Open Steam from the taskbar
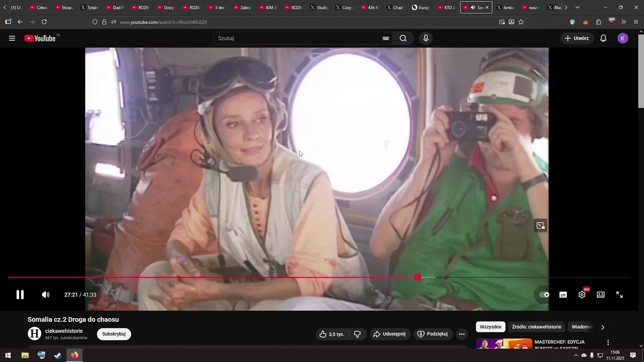The height and width of the screenshot is (362, 644). pyautogui.click(x=58, y=355)
